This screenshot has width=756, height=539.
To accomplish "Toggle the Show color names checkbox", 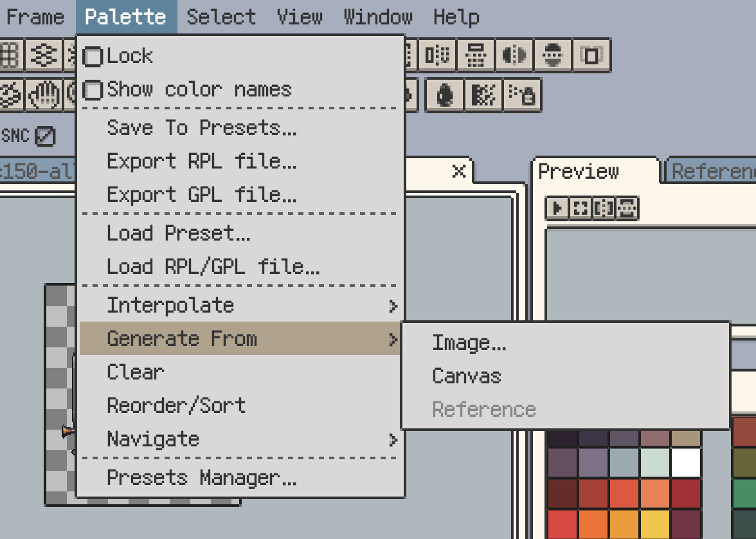I will [94, 90].
